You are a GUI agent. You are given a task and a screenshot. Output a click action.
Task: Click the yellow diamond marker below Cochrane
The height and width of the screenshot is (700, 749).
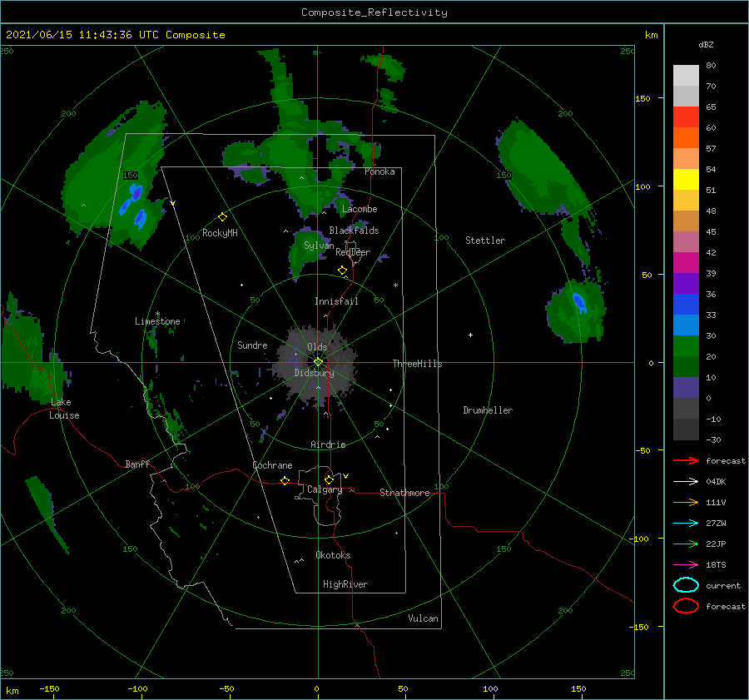(285, 480)
